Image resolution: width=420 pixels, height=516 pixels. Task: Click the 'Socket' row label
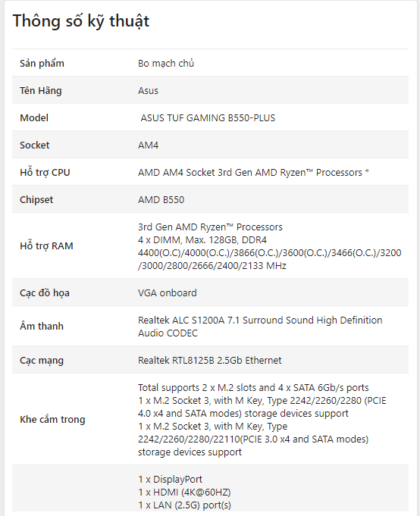(x=35, y=145)
